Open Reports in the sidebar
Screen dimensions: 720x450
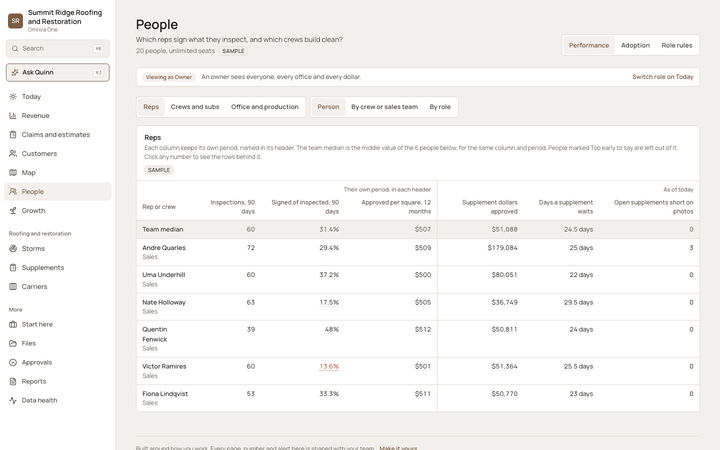coord(57,382)
